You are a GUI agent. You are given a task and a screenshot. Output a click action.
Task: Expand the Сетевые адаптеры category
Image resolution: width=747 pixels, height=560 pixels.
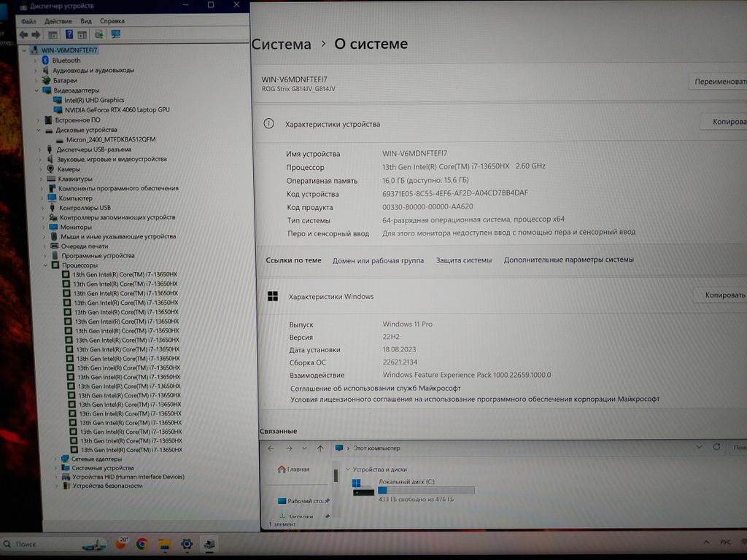(x=56, y=459)
